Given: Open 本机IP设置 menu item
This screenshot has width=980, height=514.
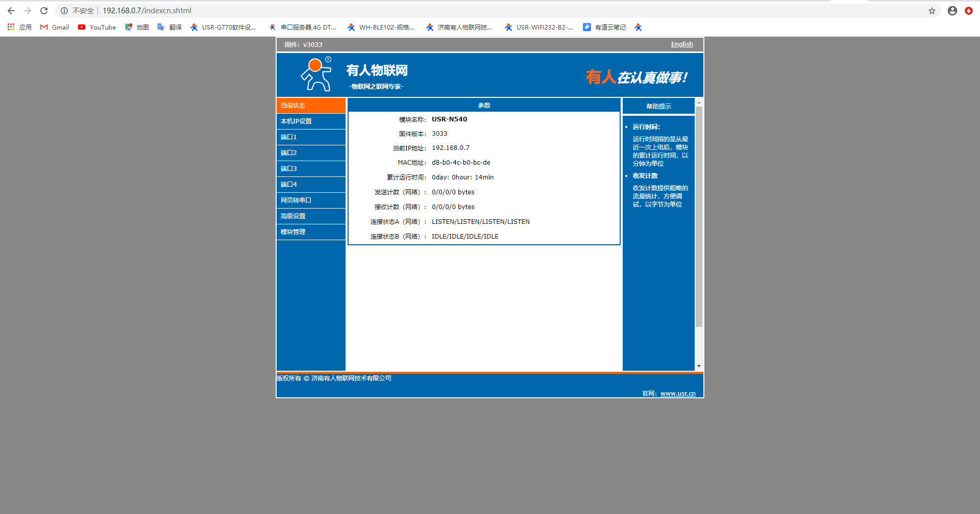Looking at the screenshot, I should (x=311, y=121).
